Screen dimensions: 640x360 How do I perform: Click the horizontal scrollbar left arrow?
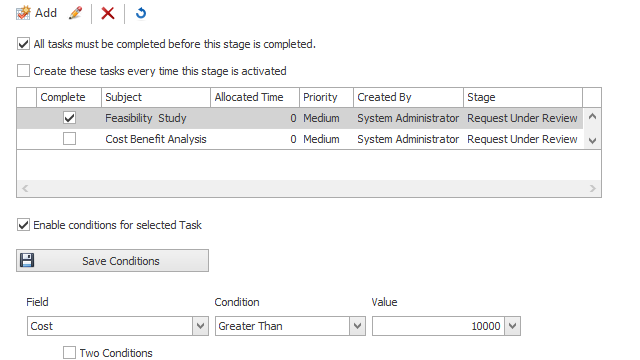pyautogui.click(x=25, y=188)
